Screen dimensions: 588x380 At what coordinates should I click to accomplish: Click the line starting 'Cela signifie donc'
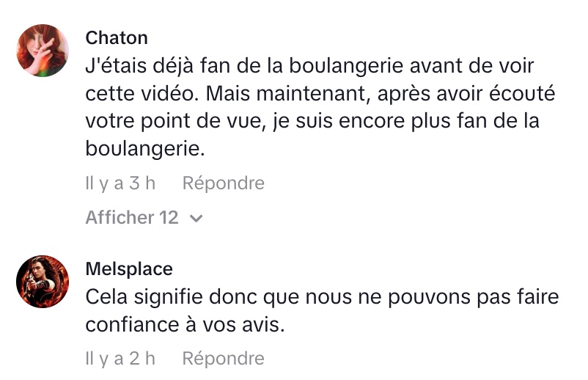tap(322, 297)
